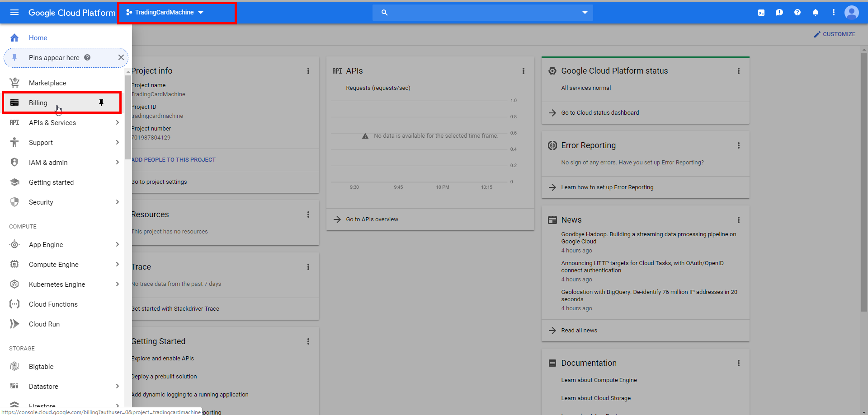This screenshot has width=868, height=415.
Task: Click the help question mark icon
Action: (797, 13)
